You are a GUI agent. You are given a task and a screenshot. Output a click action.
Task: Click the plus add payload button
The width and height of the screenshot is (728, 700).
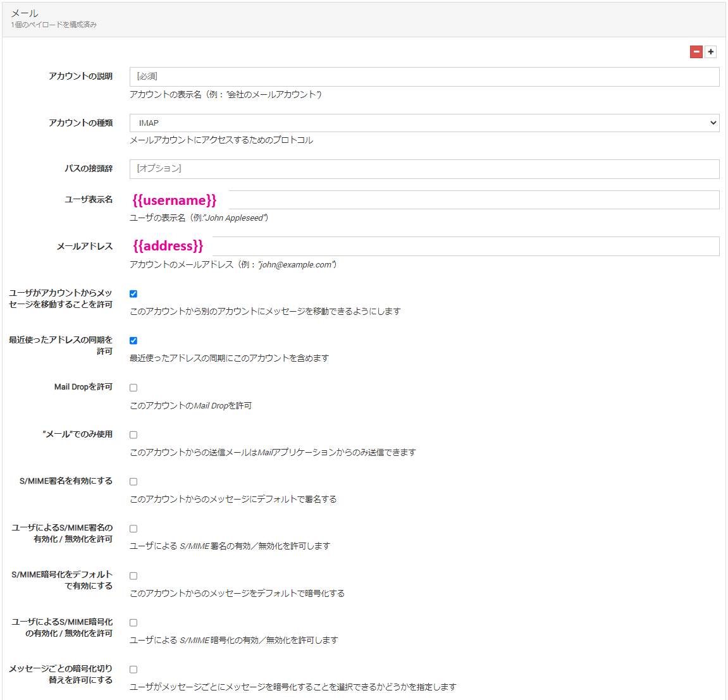click(711, 52)
